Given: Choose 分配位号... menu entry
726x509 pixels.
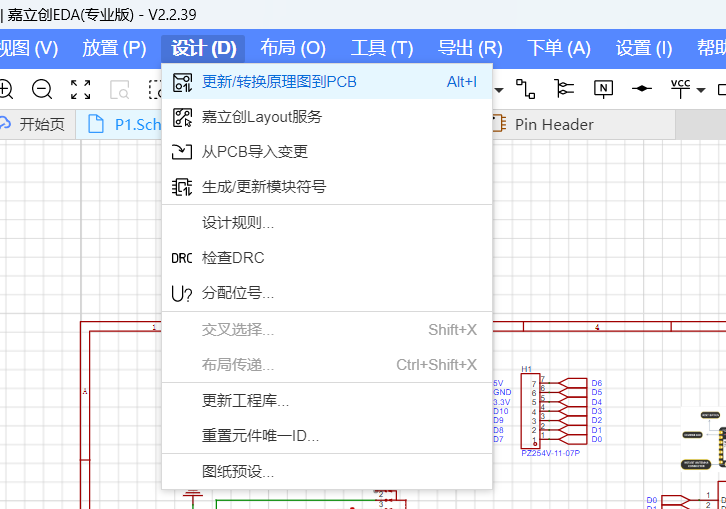Looking at the screenshot, I should pos(327,293).
